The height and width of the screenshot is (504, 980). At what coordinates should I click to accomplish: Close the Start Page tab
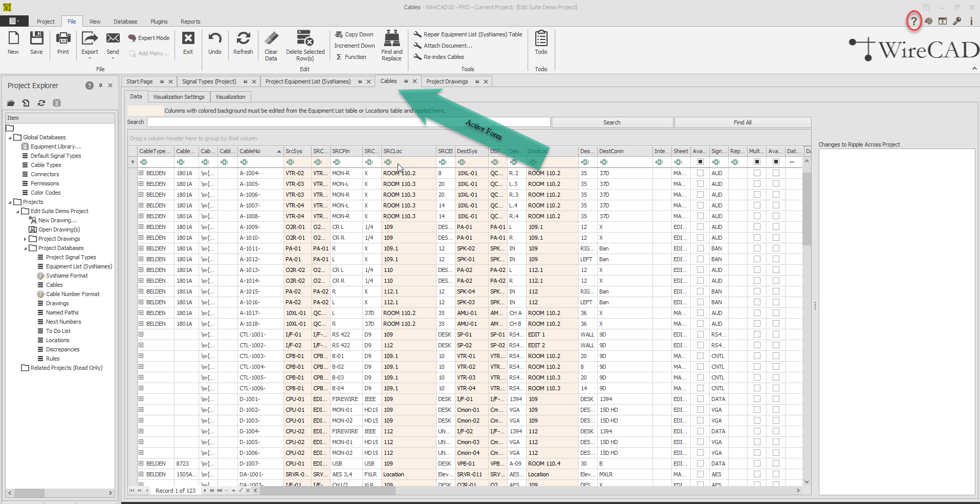click(x=170, y=81)
